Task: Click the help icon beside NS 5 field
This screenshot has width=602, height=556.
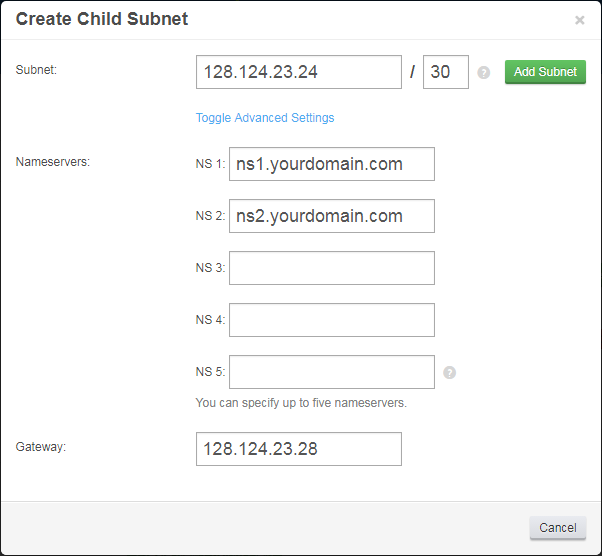Action: tap(450, 372)
